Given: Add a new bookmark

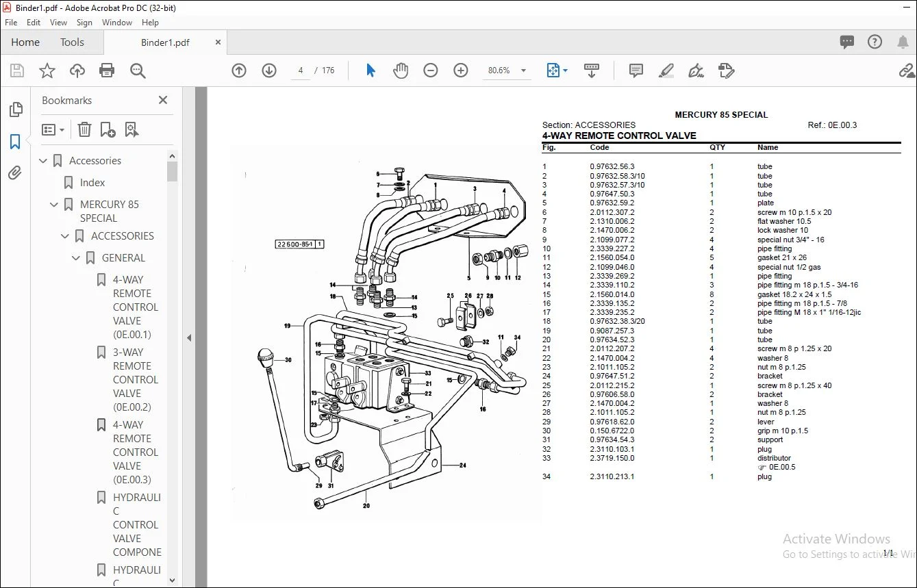Looking at the screenshot, I should (x=108, y=129).
